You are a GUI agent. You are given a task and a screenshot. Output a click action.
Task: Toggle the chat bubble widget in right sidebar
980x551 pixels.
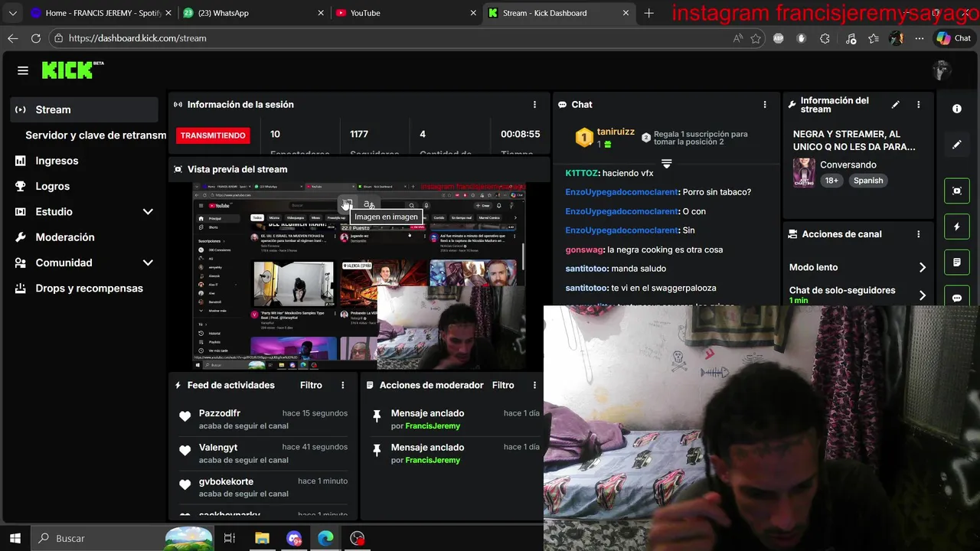(x=957, y=298)
